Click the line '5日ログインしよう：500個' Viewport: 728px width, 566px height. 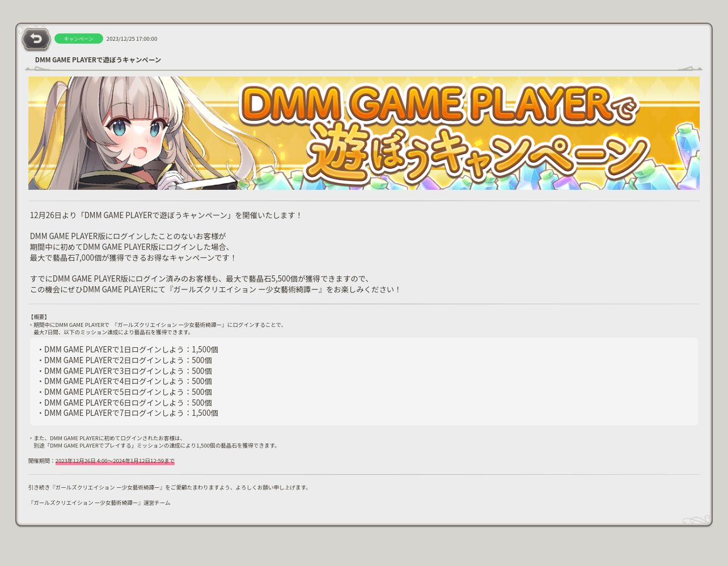pos(125,392)
